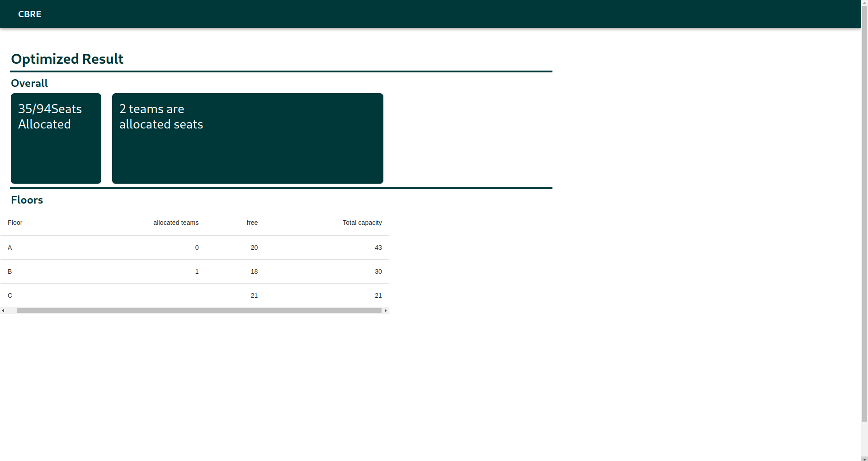Viewport: 868px width, 461px height.
Task: Click the CBRE brand link
Action: pos(29,14)
